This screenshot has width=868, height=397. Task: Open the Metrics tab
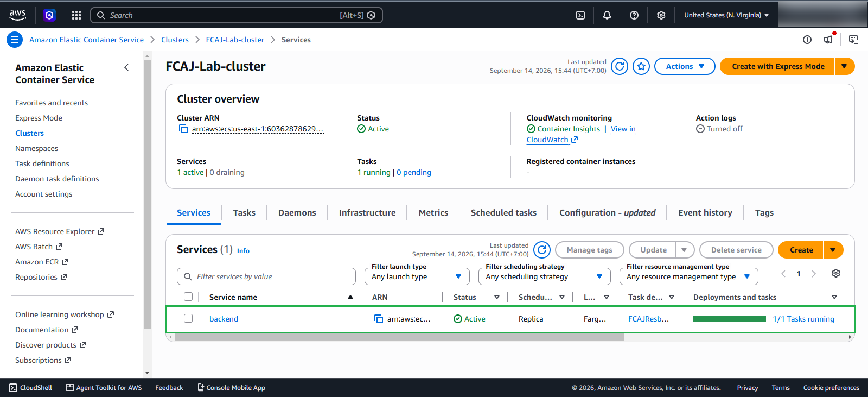433,213
